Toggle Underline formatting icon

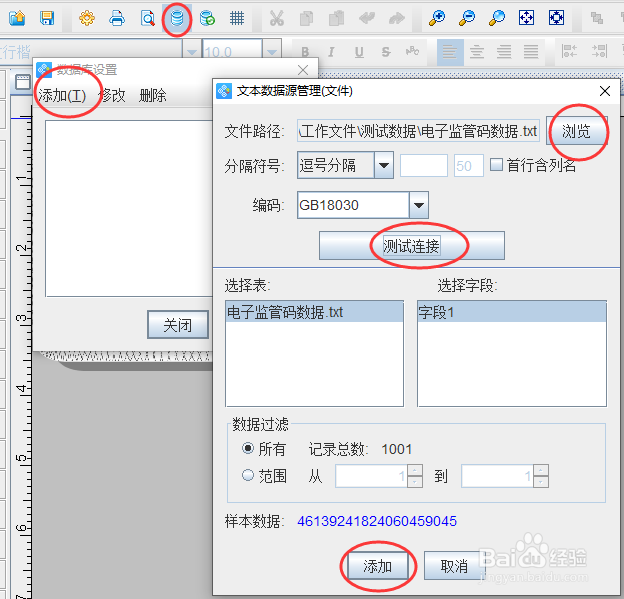359,52
